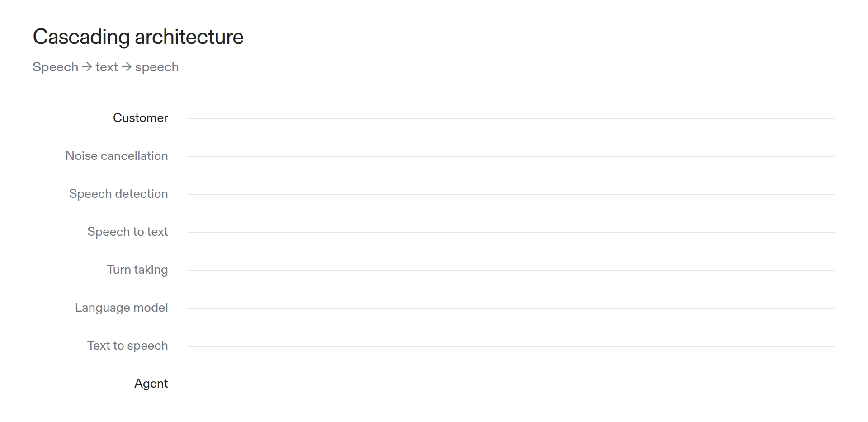This screenshot has height=422, width=868.
Task: Click the Noise cancellation timeline track line
Action: click(511, 156)
